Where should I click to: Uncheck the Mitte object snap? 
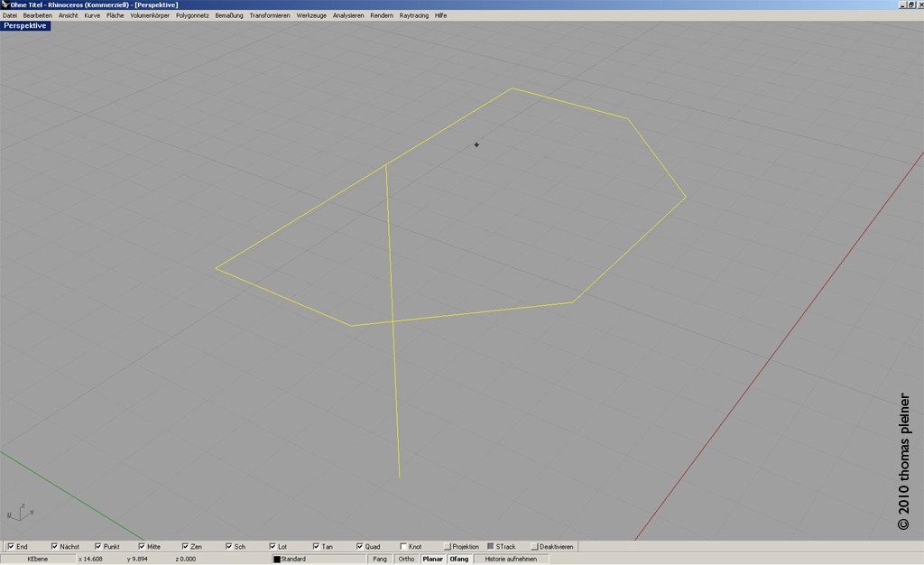click(142, 546)
